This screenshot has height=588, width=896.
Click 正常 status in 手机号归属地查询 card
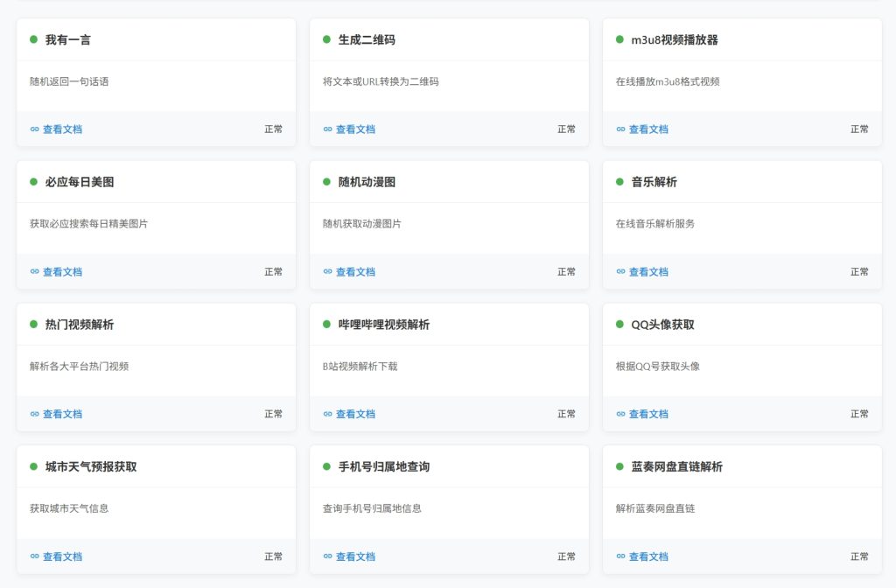click(x=567, y=556)
